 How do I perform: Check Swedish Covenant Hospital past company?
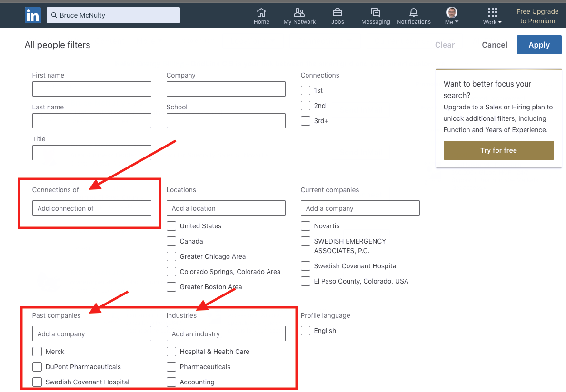[x=37, y=382]
